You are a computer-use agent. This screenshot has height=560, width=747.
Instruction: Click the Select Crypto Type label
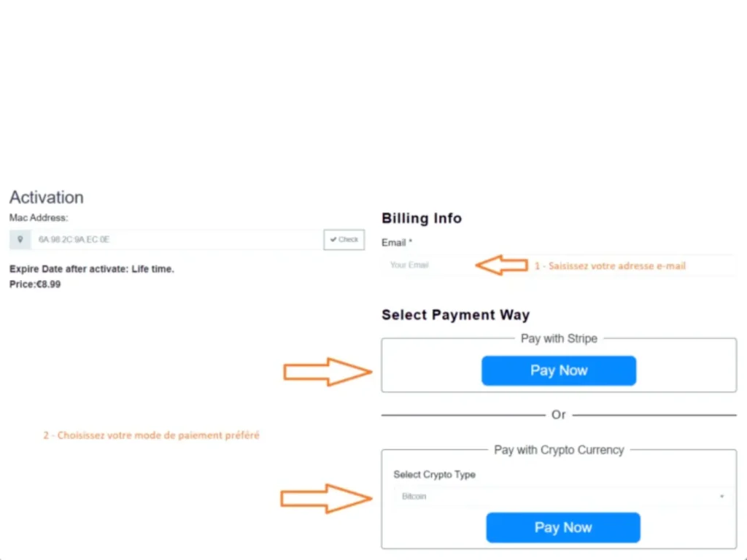435,475
